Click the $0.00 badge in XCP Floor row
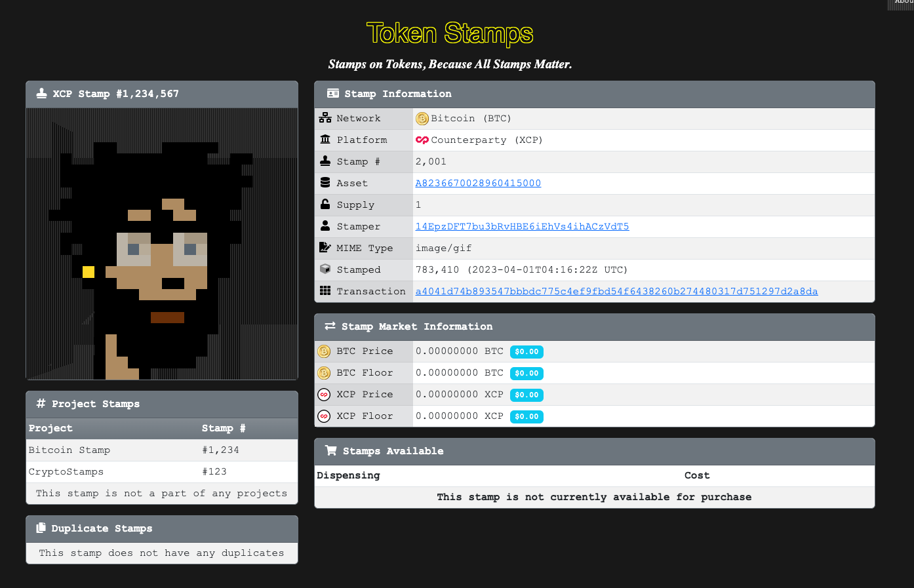914x588 pixels. coord(527,417)
